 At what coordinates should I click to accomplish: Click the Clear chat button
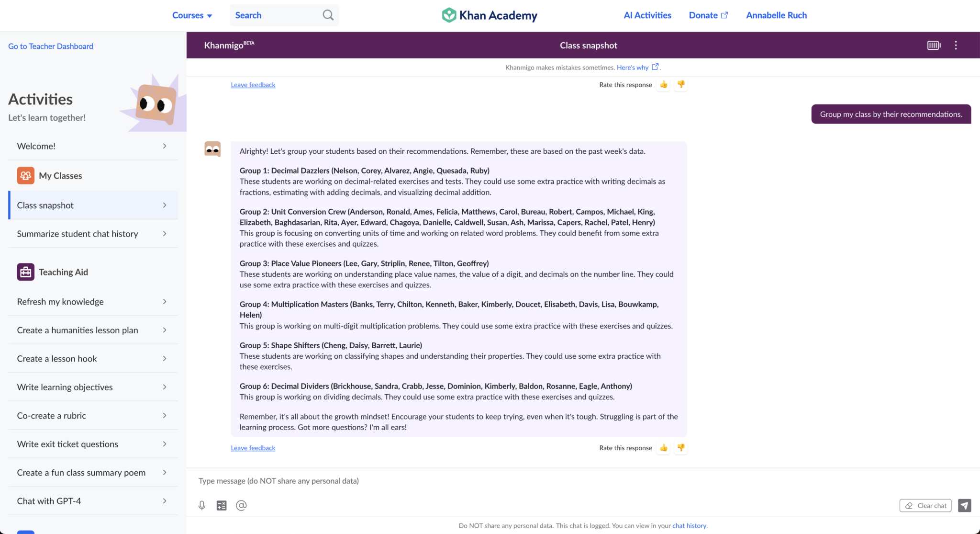925,506
